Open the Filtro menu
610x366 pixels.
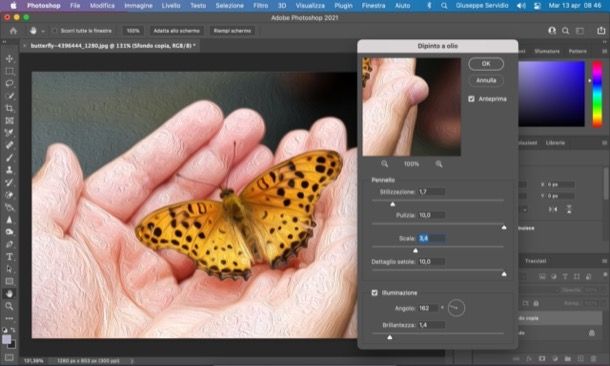[x=260, y=5]
